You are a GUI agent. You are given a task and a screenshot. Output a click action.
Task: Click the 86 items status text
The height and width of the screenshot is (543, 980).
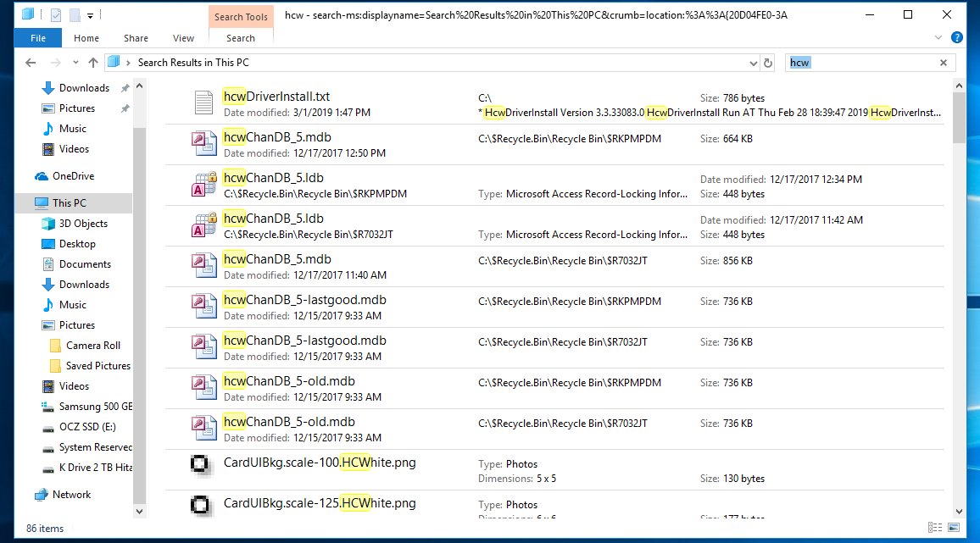(x=45, y=529)
